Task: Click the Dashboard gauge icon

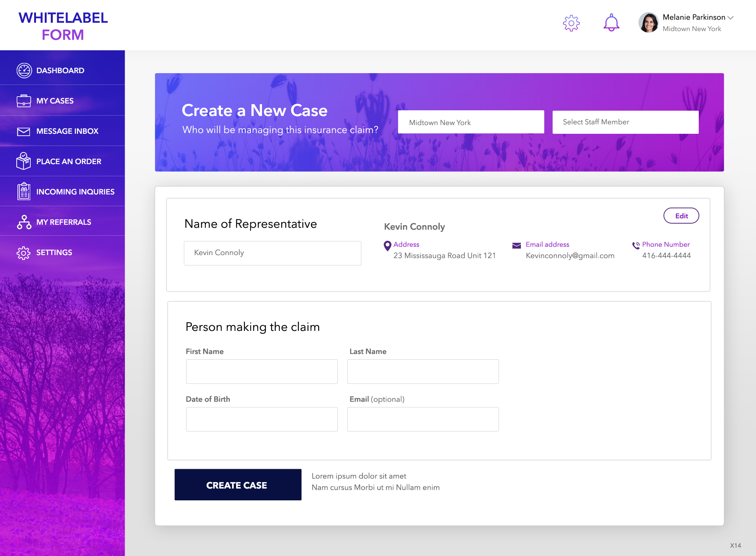Action: pos(24,70)
